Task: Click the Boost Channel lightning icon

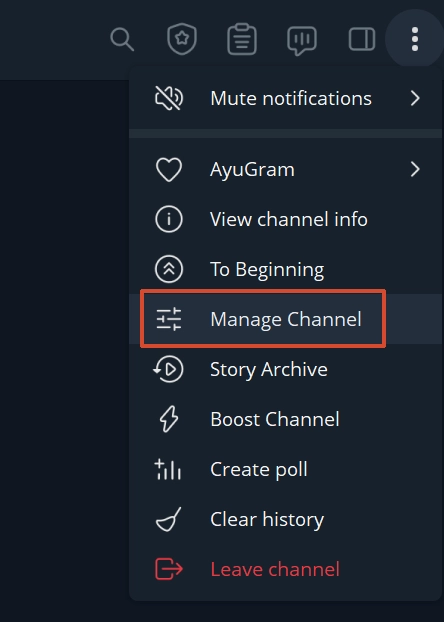Action: (x=169, y=419)
